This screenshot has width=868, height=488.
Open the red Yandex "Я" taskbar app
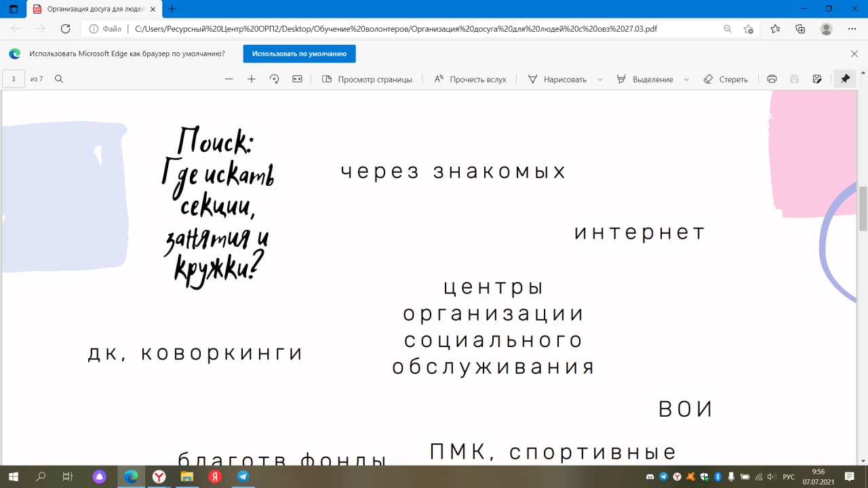coord(215,476)
